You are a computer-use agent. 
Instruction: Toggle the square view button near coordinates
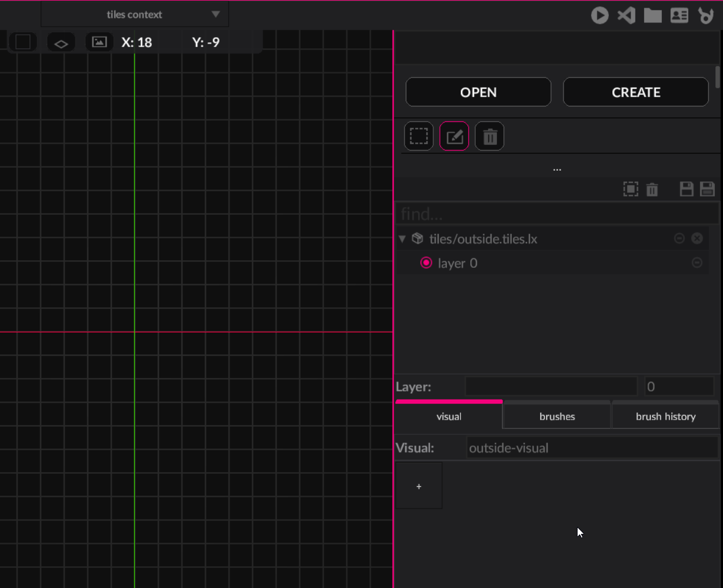pyautogui.click(x=23, y=42)
